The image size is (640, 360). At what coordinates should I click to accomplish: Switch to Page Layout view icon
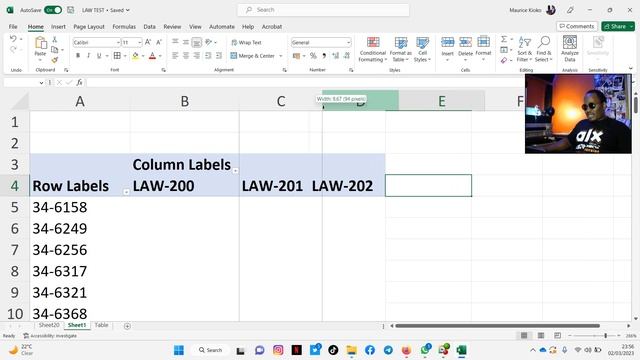tap(541, 336)
